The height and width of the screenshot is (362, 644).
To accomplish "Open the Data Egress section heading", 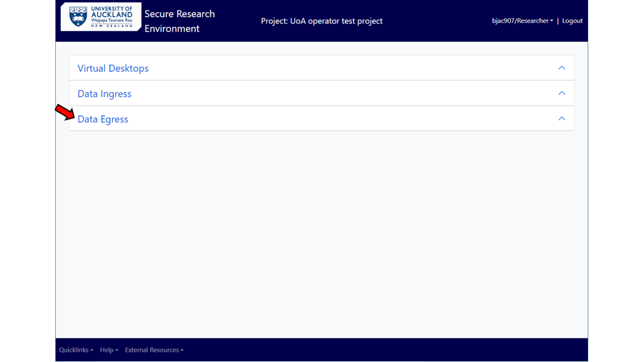I will [x=103, y=119].
